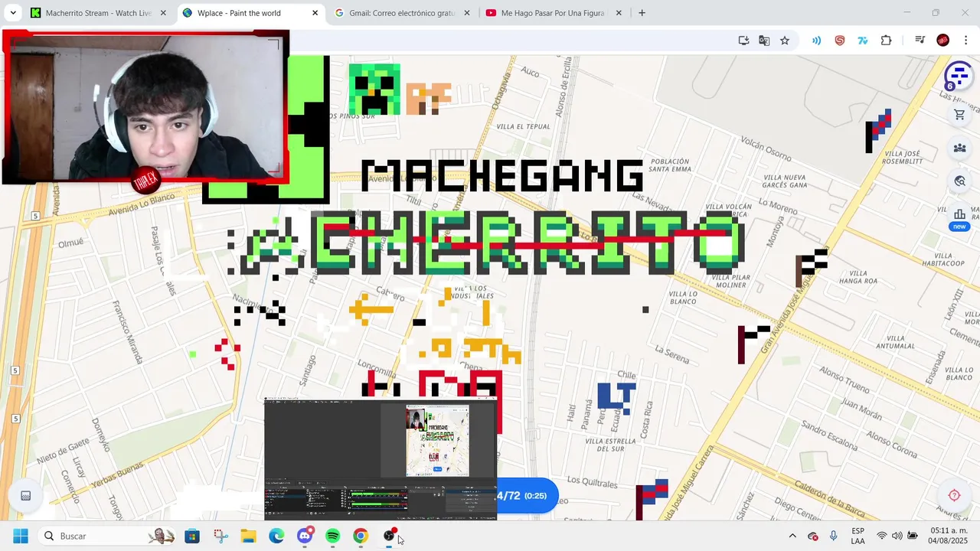The height and width of the screenshot is (551, 980).
Task: Click the locate-me target icon on the map
Action: pos(954,495)
